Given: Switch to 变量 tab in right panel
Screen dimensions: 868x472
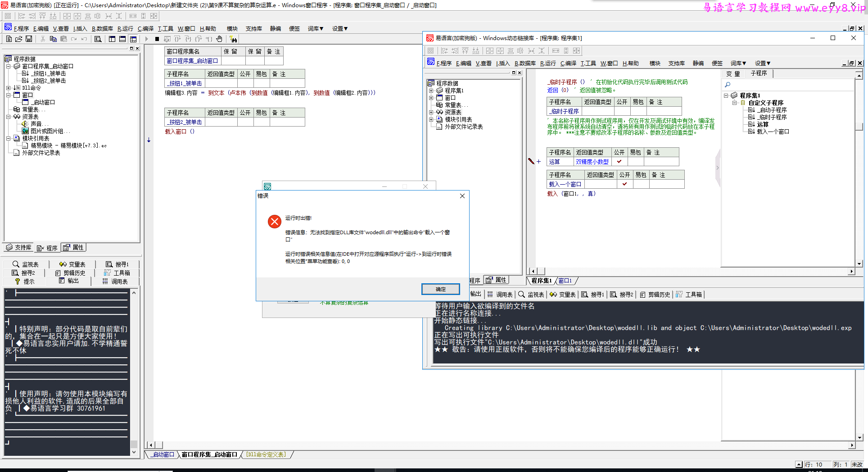Looking at the screenshot, I should click(x=732, y=73).
